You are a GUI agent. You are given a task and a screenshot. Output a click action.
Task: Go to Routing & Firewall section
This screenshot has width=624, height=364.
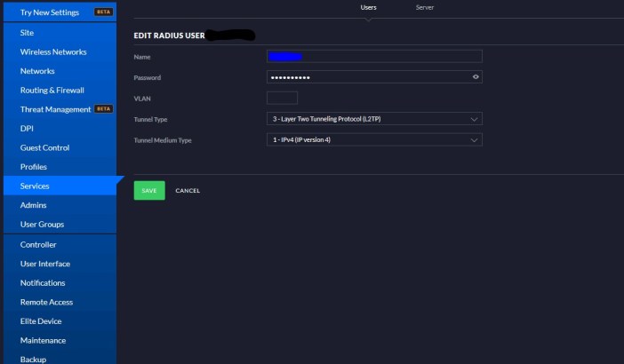coord(52,90)
